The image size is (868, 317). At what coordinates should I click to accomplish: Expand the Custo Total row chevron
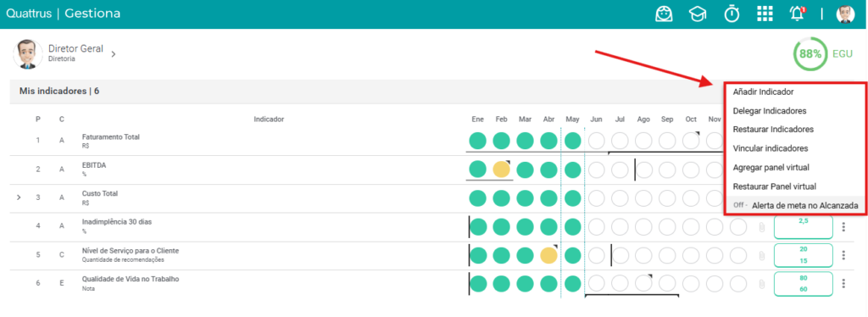tap(19, 197)
